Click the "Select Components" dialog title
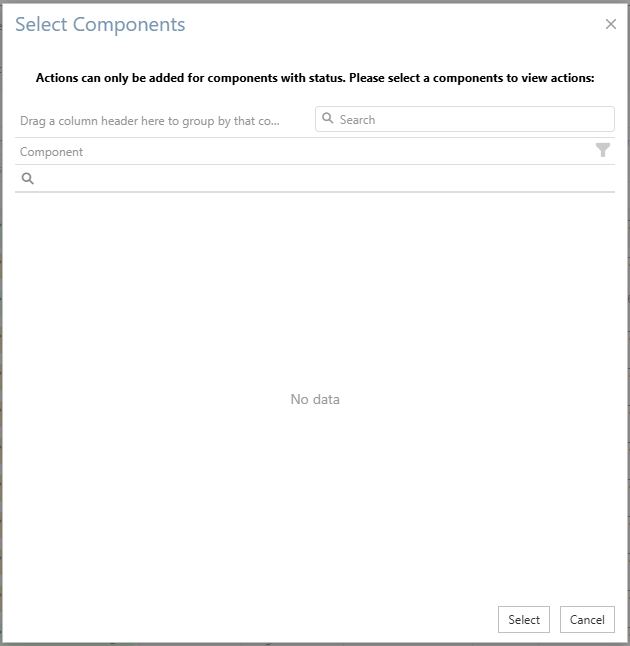This screenshot has height=646, width=630. pyautogui.click(x=100, y=25)
